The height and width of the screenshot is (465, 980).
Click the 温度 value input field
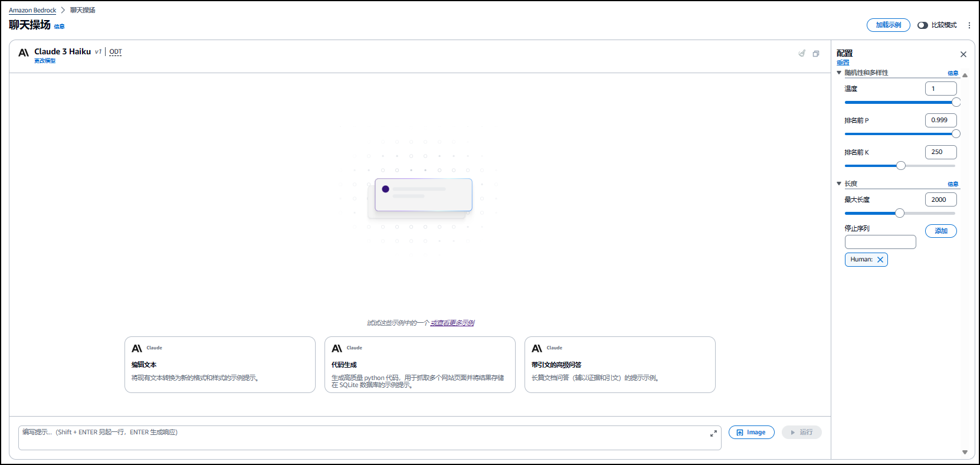click(941, 89)
